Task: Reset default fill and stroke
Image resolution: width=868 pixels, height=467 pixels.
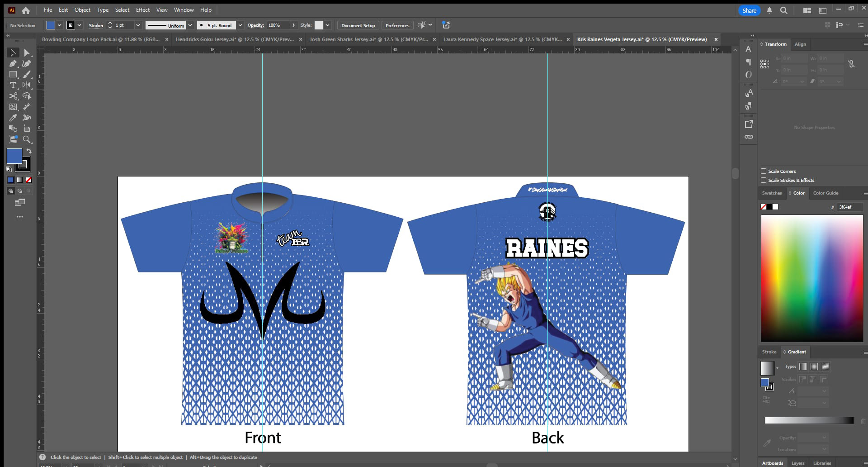Action: tap(9, 169)
